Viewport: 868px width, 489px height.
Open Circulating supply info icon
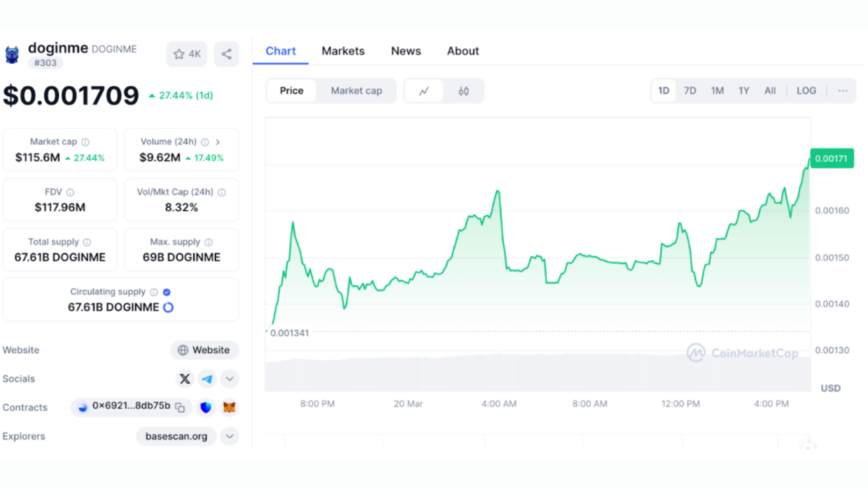pyautogui.click(x=154, y=292)
